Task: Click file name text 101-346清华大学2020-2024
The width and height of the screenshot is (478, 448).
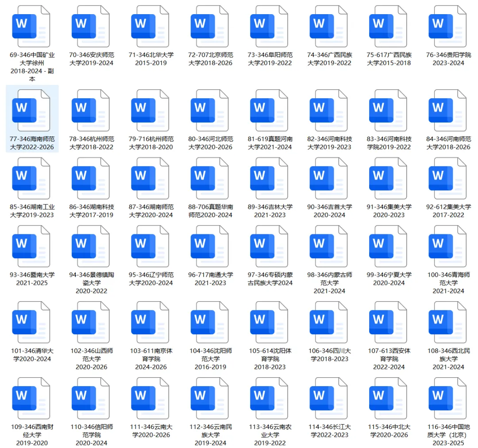Action: pyautogui.click(x=32, y=355)
